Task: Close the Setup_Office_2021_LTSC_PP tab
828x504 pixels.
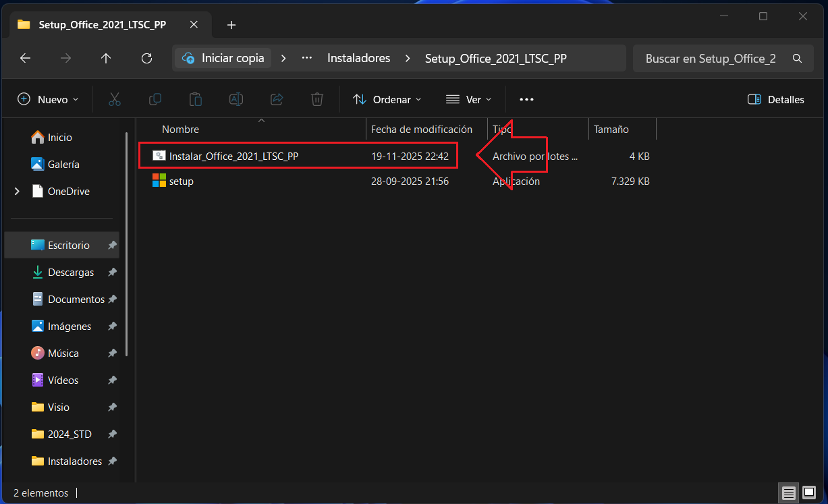Action: [194, 24]
